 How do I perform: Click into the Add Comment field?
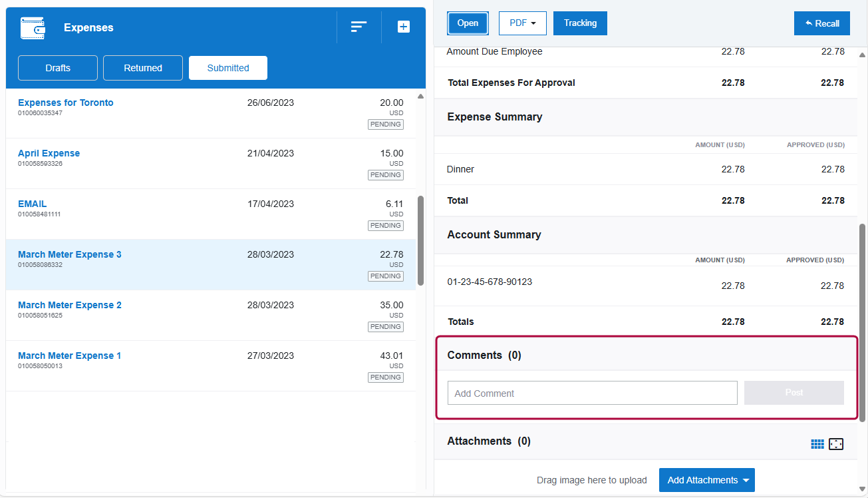click(592, 393)
